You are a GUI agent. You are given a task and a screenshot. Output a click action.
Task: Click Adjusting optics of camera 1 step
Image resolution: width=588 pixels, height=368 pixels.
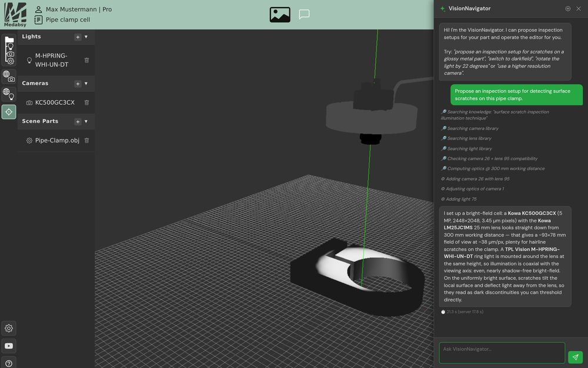pos(473,189)
